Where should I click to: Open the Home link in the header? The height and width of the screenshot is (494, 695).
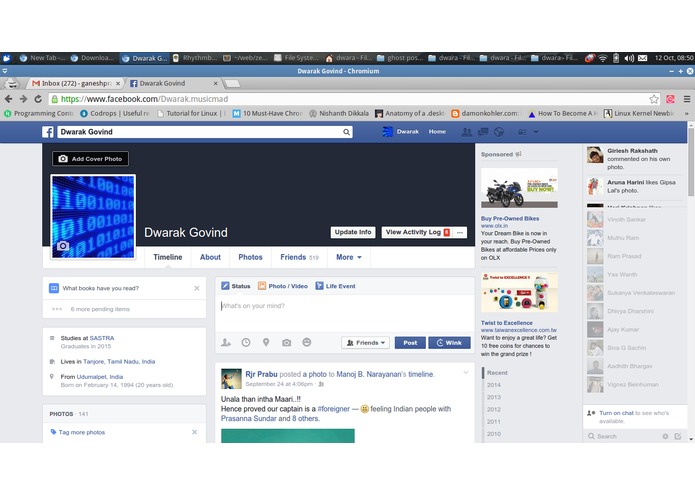(x=437, y=132)
